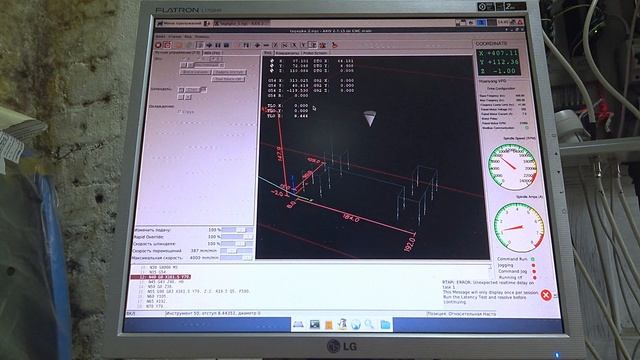This screenshot has height=360, width=640.
Task: Open the Файл menu
Action: [161, 37]
